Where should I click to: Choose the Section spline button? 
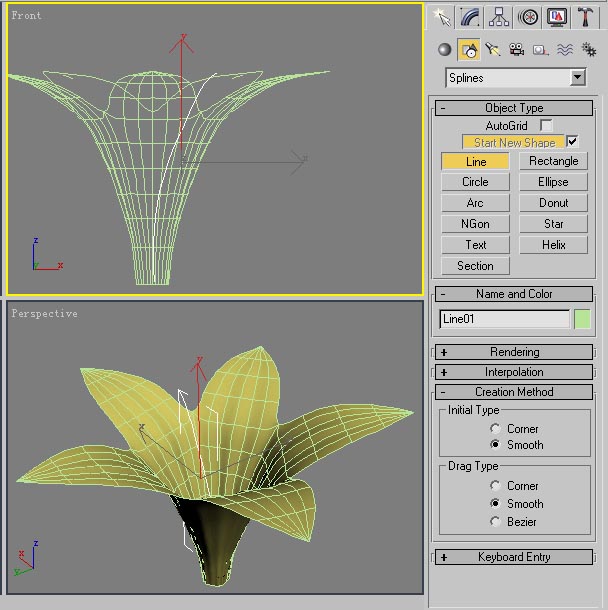pos(475,266)
